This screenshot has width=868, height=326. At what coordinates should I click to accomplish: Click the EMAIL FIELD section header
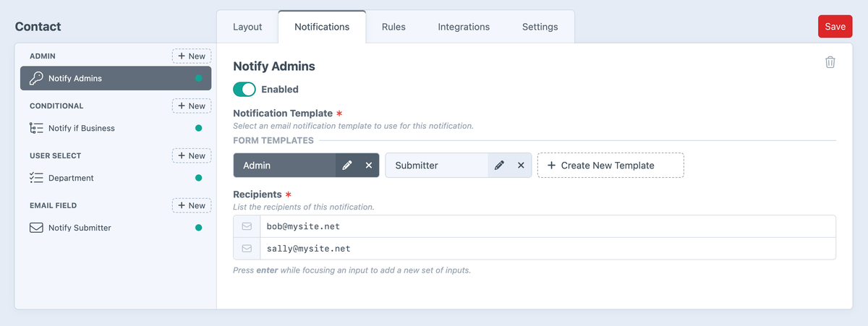54,205
